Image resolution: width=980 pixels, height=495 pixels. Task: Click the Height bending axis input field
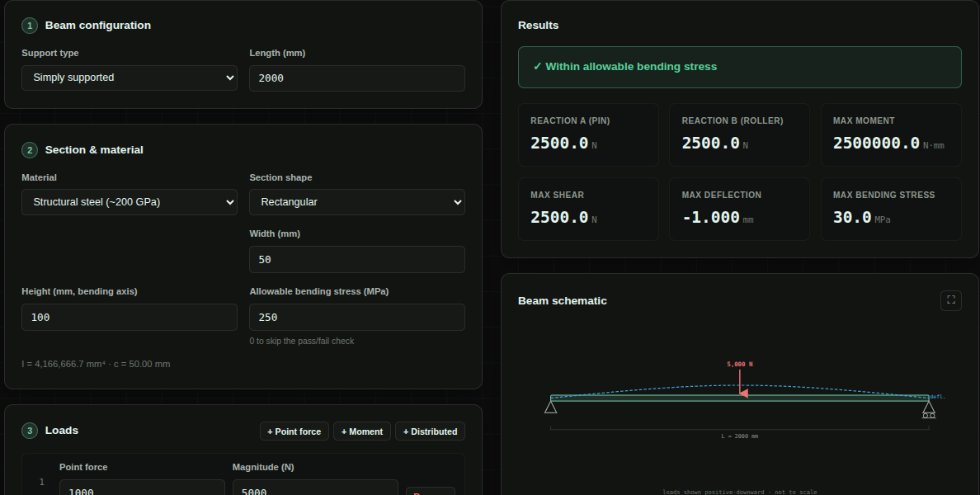click(130, 318)
